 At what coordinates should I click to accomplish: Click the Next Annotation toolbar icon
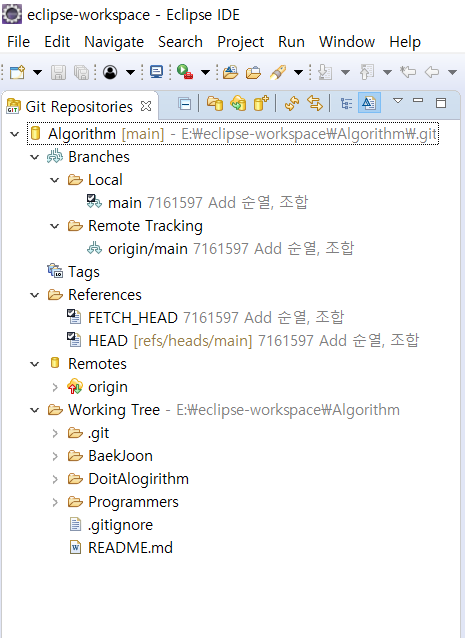point(325,72)
